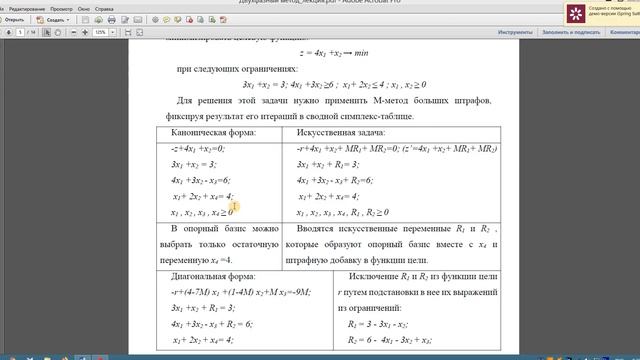
Task: Print the document with printer icon
Action: tap(111, 20)
